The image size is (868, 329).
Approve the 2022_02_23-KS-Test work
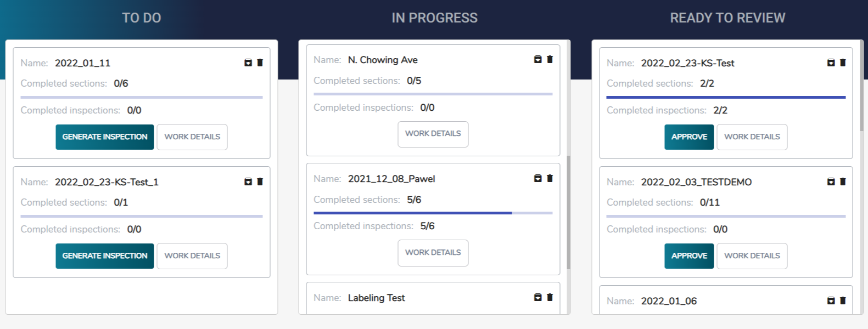689,137
